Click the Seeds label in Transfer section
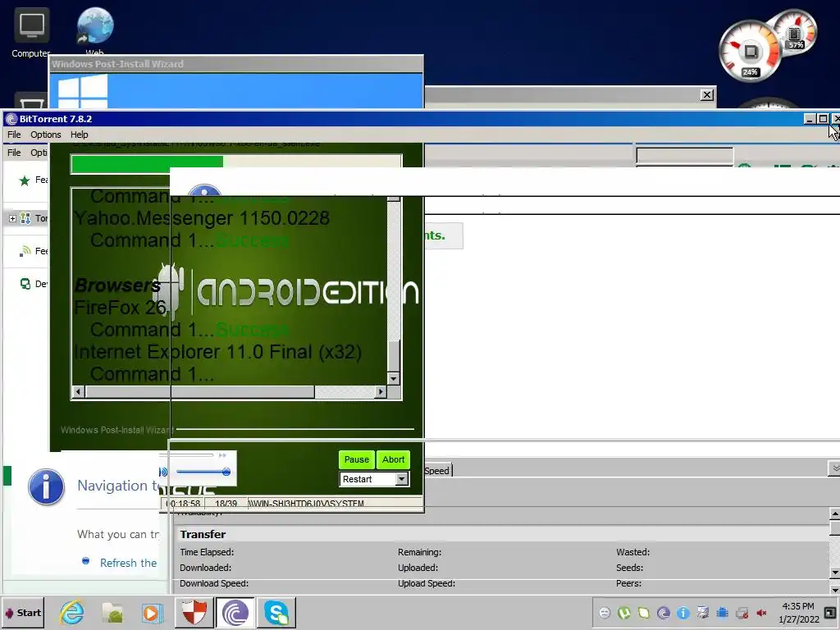Image resolution: width=840 pixels, height=630 pixels. coord(629,568)
